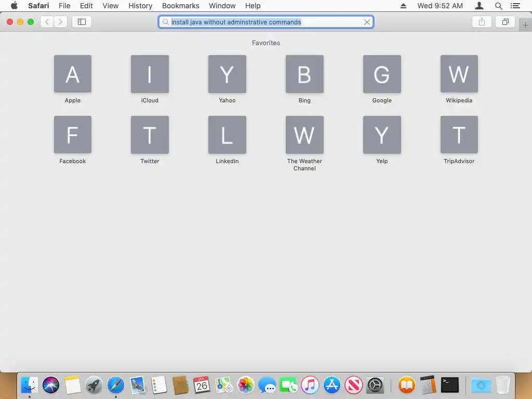
Task: Click the Safari compass icon in Dock
Action: tap(116, 385)
